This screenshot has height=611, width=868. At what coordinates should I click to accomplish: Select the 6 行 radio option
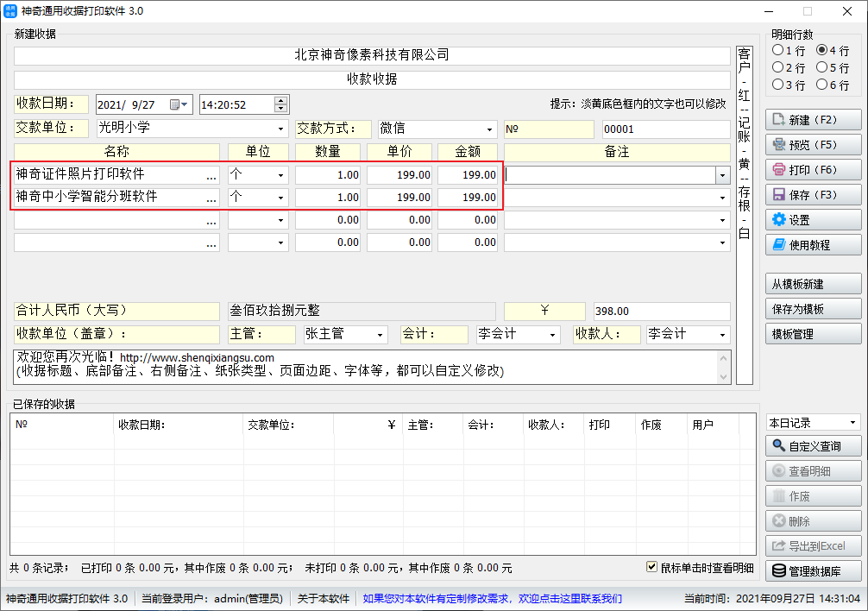point(822,85)
